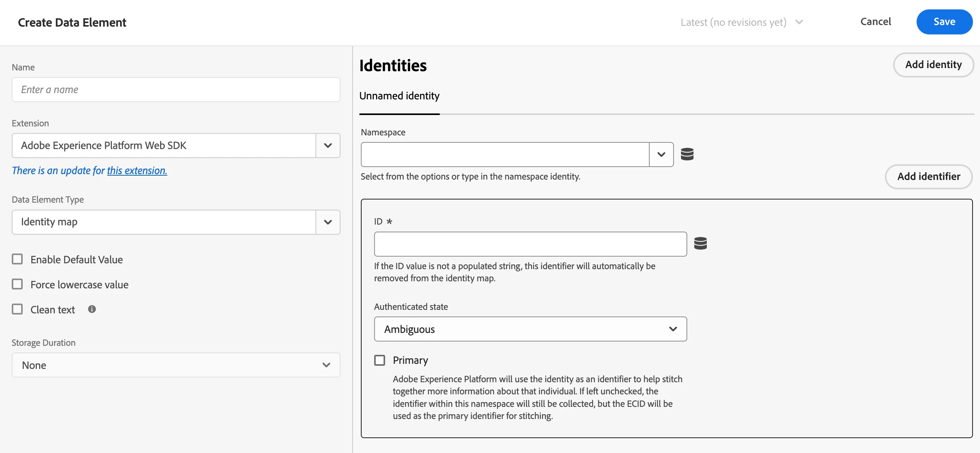This screenshot has height=453, width=980.
Task: Mark the identifier as Primary
Action: [x=380, y=360]
